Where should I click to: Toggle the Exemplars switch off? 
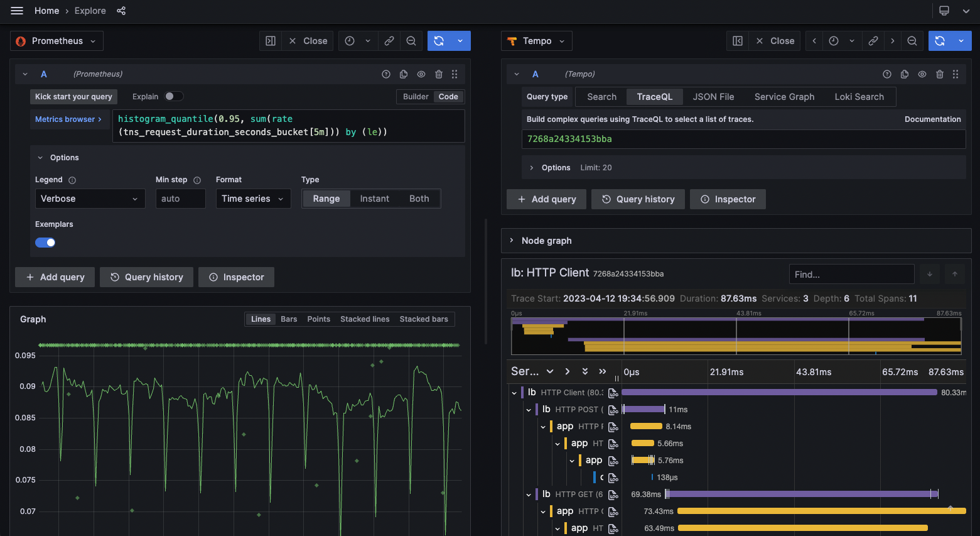tap(45, 243)
